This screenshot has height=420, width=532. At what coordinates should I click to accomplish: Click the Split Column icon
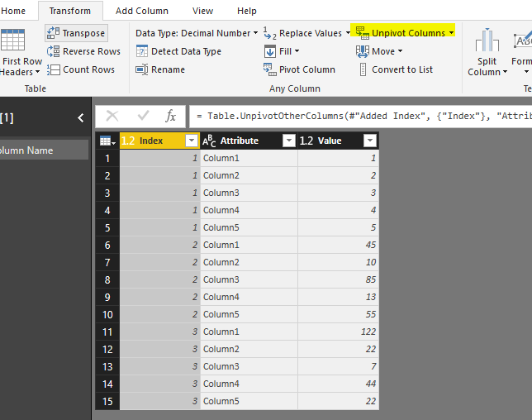(487, 40)
